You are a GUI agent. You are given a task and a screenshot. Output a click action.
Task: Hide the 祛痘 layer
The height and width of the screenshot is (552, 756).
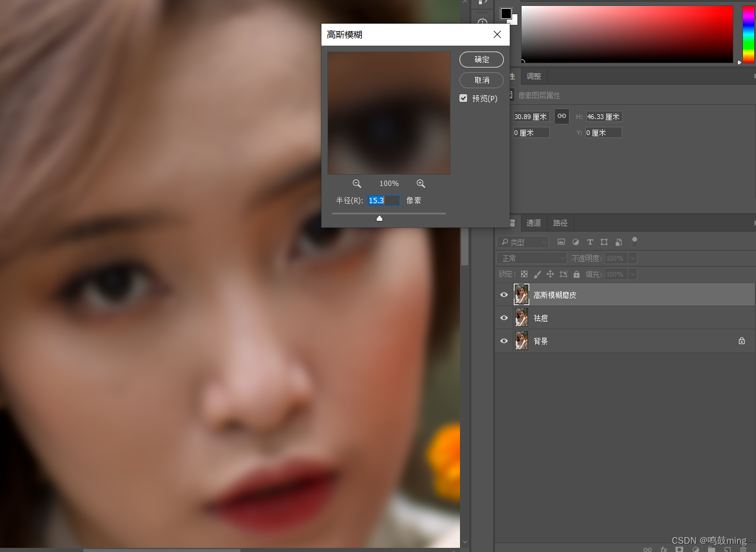click(x=504, y=318)
